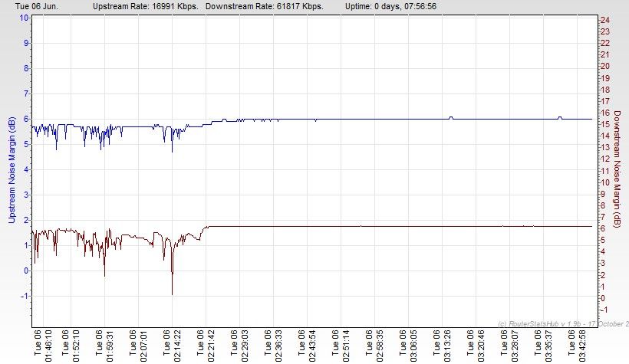Select the Upstream Noise Margin axis title
629x364 pixels.
pos(11,169)
